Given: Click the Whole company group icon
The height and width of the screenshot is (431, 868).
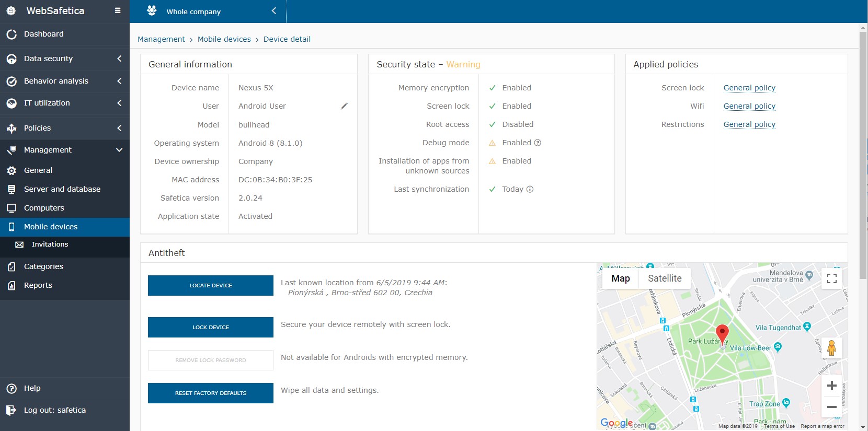Looking at the screenshot, I should click(152, 10).
